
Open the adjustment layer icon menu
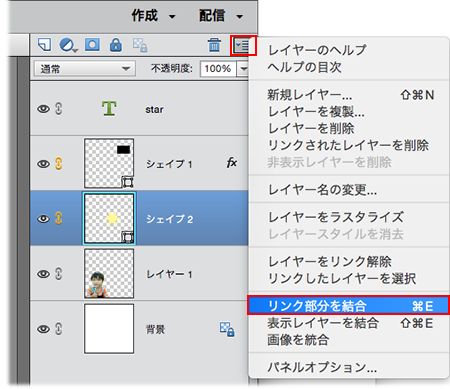[68, 45]
